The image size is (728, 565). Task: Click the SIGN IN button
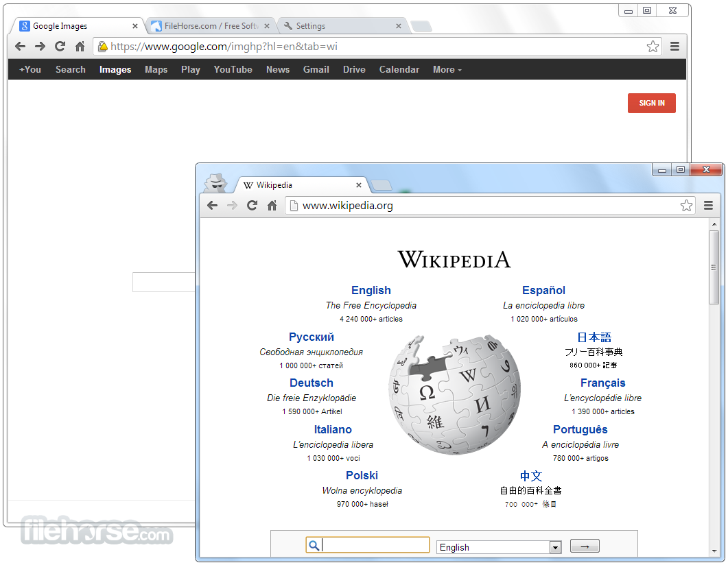651,103
